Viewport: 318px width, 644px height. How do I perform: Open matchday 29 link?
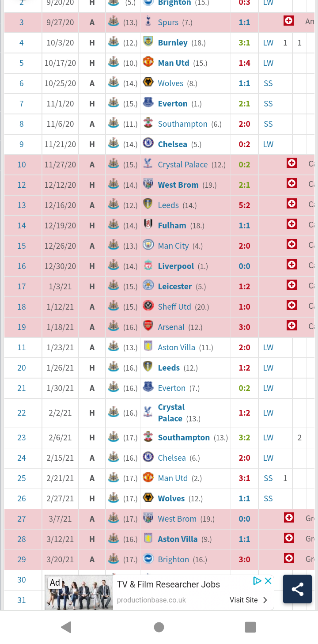point(22,560)
